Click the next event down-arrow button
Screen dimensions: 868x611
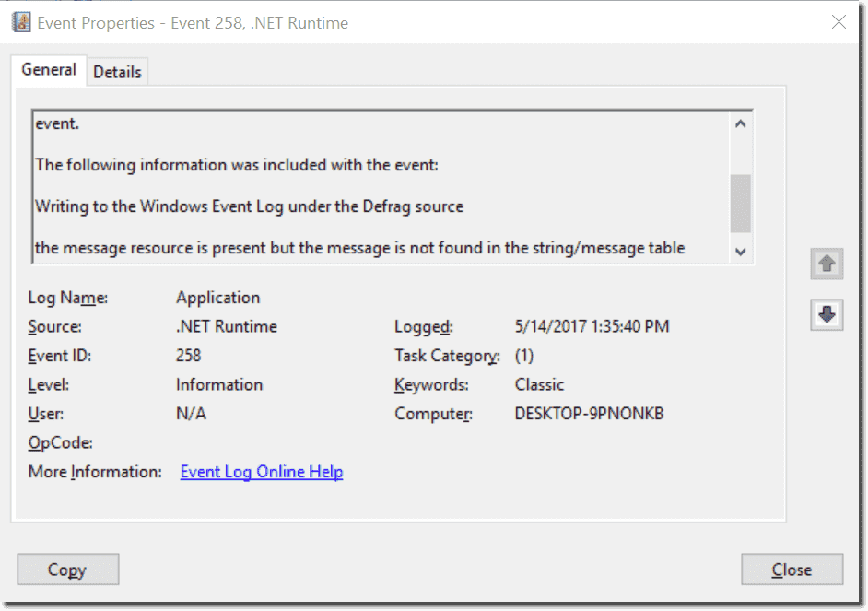click(826, 314)
